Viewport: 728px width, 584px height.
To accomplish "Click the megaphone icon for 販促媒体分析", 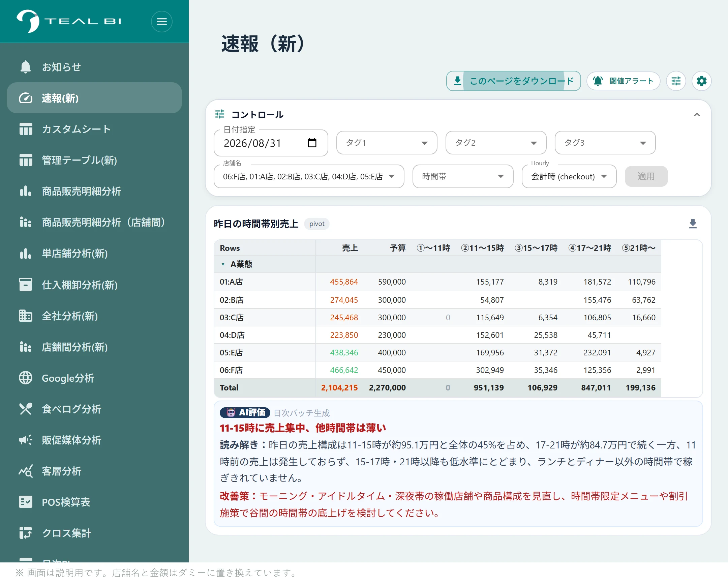I will pyautogui.click(x=25, y=440).
